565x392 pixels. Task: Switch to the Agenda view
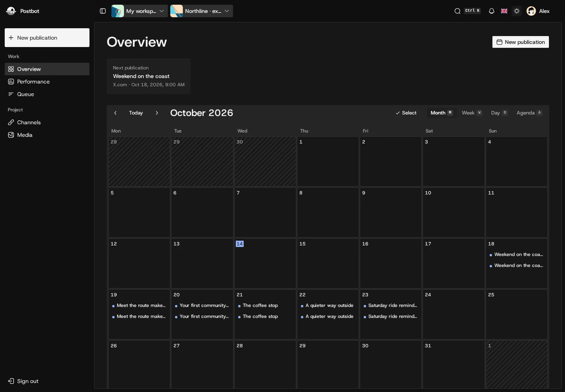click(x=529, y=113)
